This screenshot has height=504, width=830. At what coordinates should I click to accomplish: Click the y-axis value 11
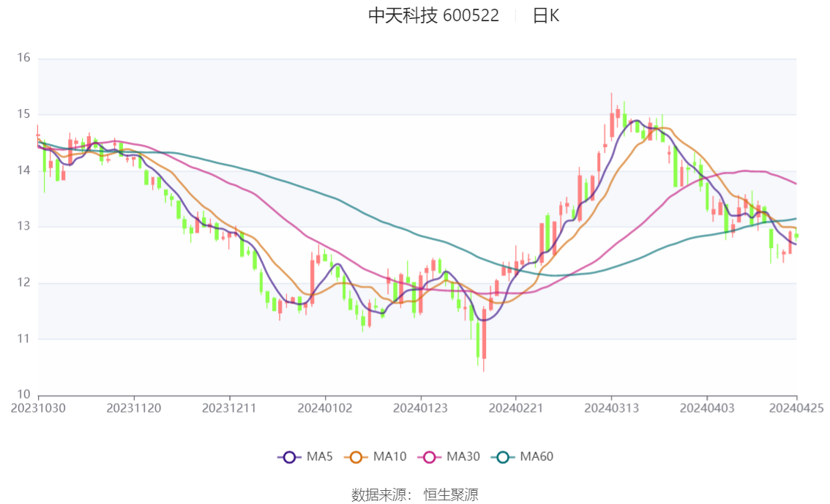point(24,339)
